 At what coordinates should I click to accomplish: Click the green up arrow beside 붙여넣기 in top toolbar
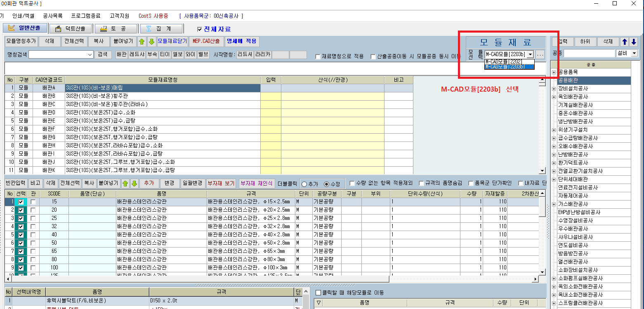click(x=142, y=41)
